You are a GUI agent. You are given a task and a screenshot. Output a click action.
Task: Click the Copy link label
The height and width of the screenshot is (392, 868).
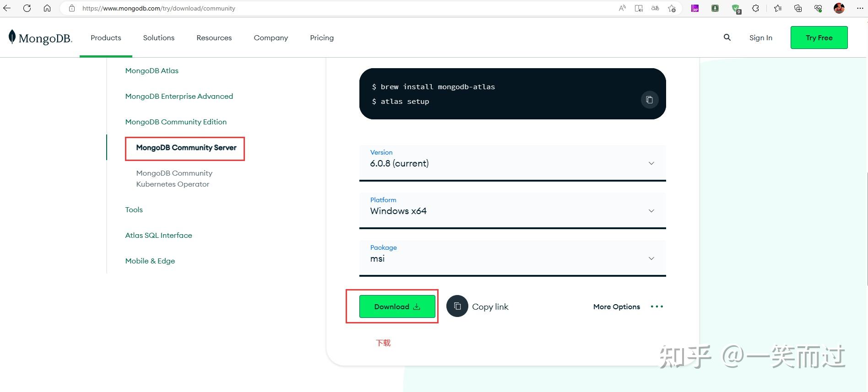(490, 306)
